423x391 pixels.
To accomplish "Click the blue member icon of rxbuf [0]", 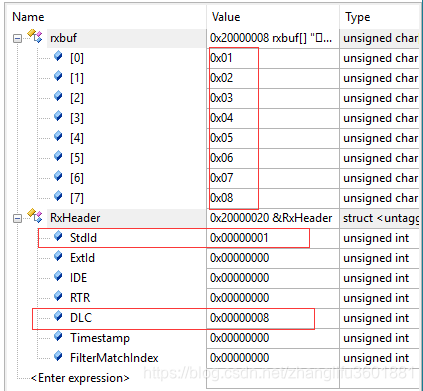I will coord(58,56).
